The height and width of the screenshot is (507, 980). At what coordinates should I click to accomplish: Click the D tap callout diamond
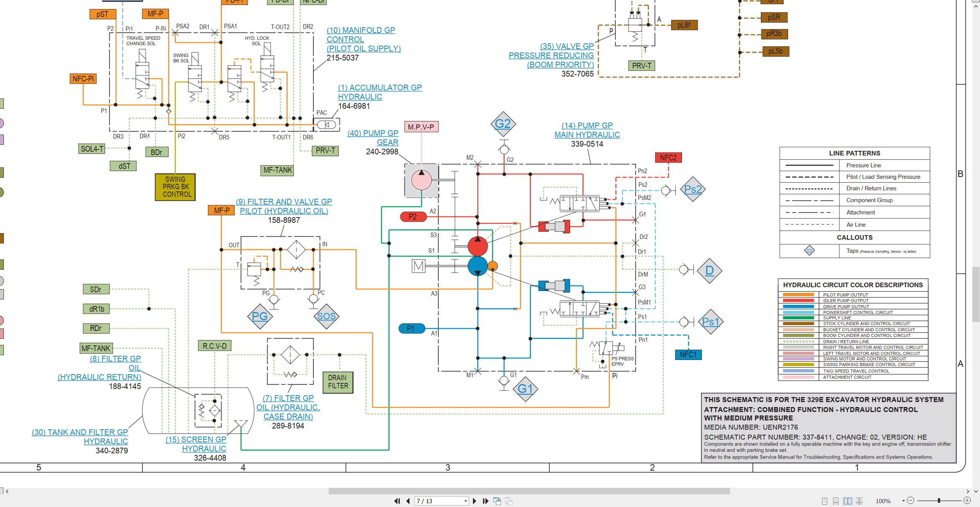click(x=710, y=270)
